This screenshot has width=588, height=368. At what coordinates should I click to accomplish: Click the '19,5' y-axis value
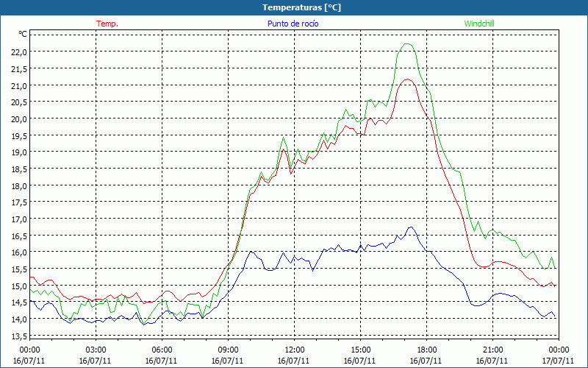click(20, 135)
